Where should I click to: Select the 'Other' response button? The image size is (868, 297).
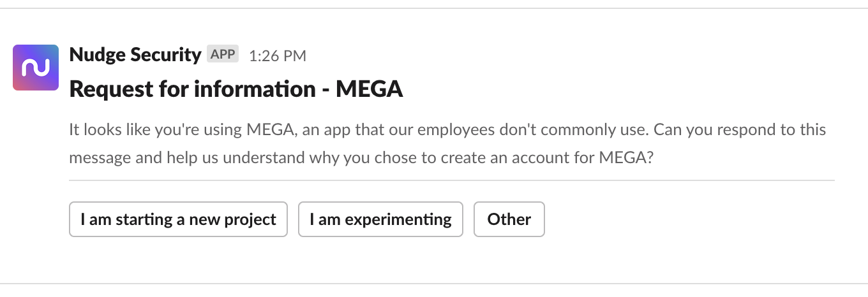click(509, 219)
